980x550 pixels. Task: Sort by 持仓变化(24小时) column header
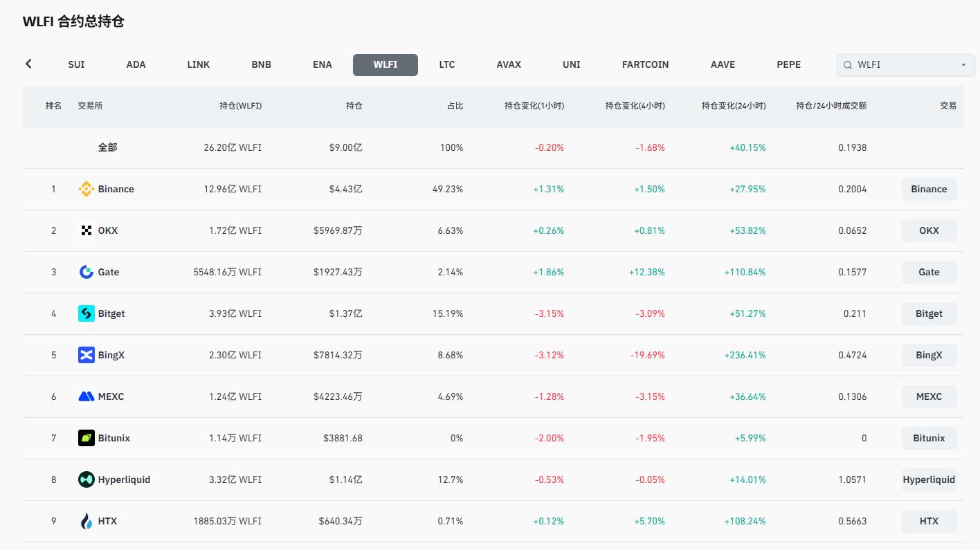(x=734, y=106)
